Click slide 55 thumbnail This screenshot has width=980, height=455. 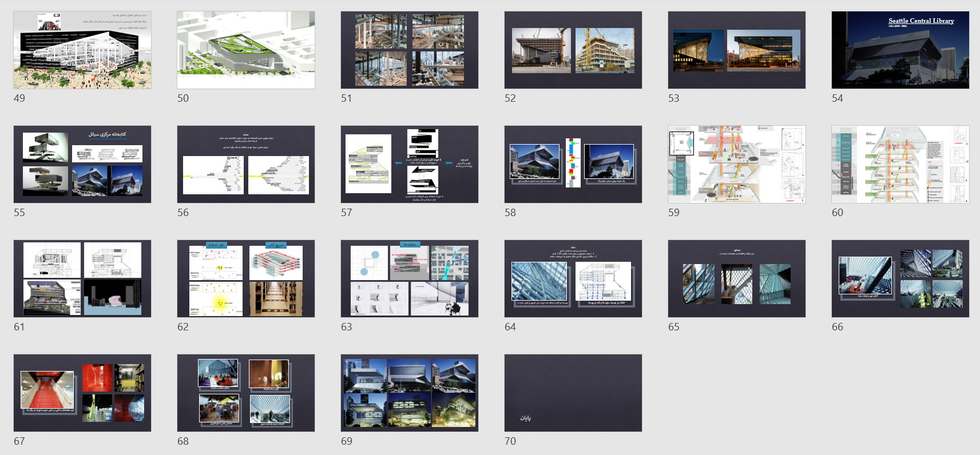click(x=82, y=164)
